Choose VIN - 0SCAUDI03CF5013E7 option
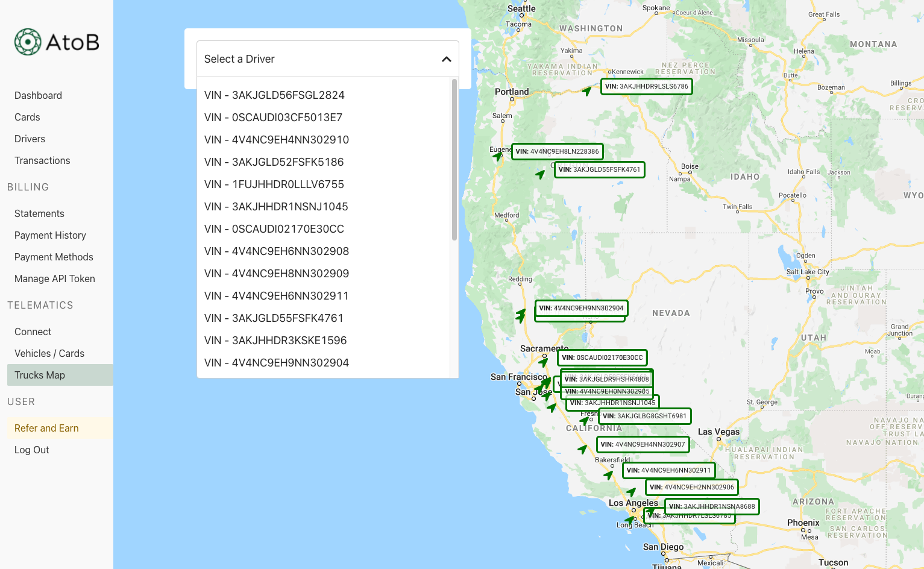The image size is (924, 569). point(323,118)
